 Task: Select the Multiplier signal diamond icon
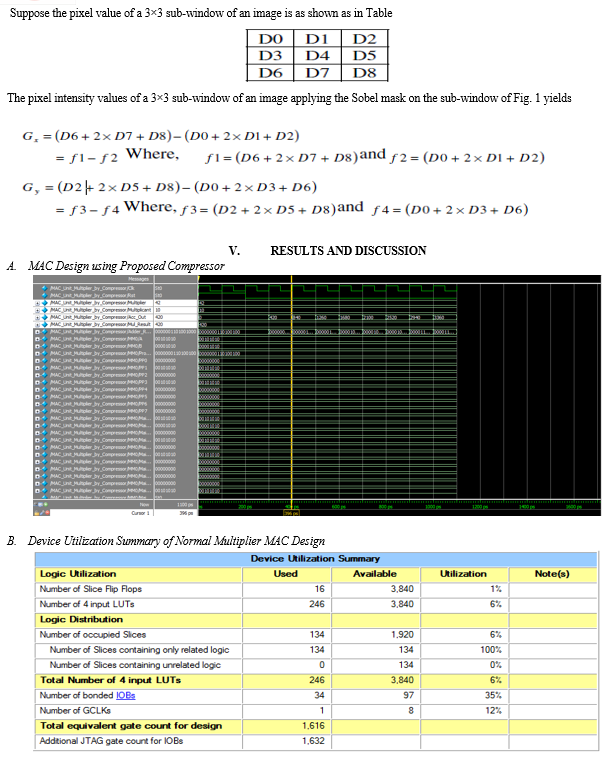point(45,302)
